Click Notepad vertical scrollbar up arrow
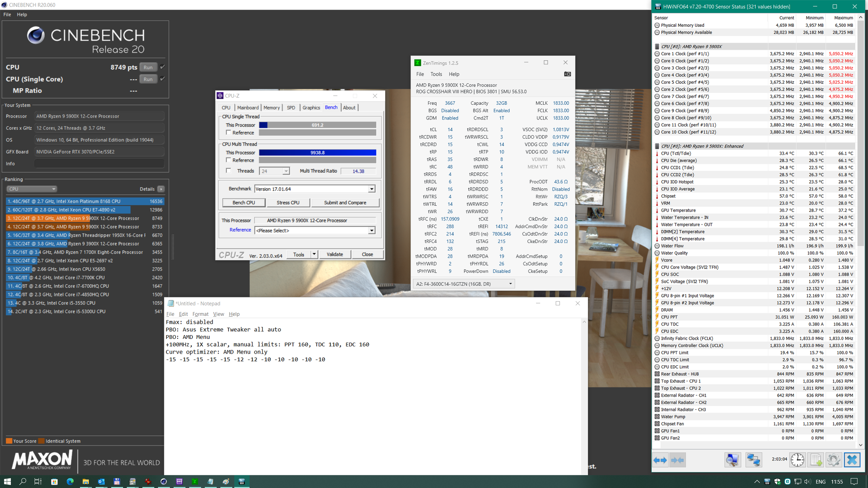 pos(584,322)
